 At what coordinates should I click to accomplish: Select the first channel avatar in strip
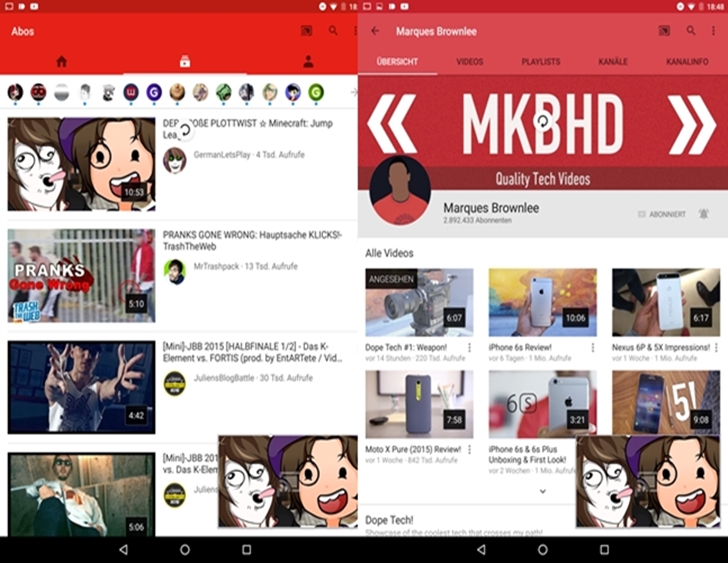pyautogui.click(x=15, y=92)
